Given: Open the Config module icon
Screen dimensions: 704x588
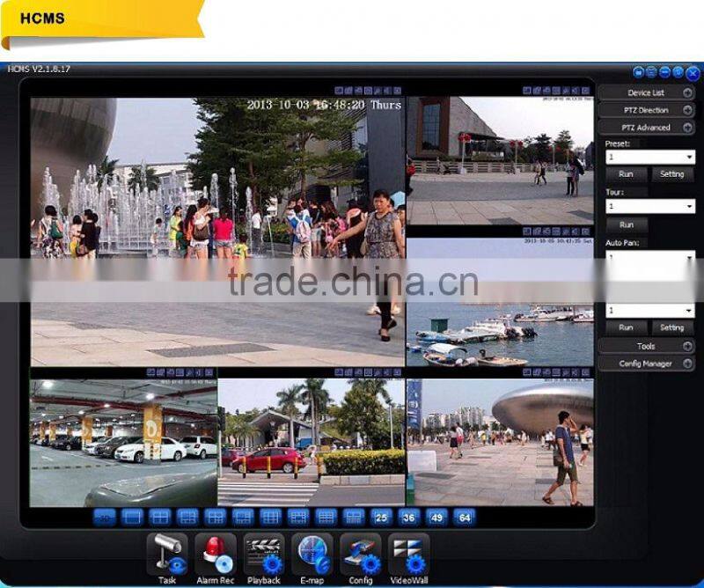Looking at the screenshot, I should (x=360, y=555).
